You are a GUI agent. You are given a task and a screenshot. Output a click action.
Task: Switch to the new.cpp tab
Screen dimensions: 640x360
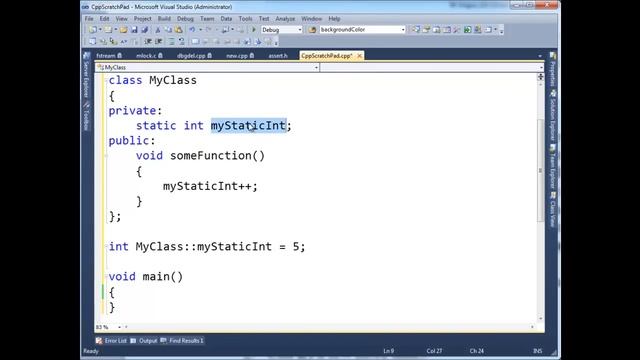(240, 56)
